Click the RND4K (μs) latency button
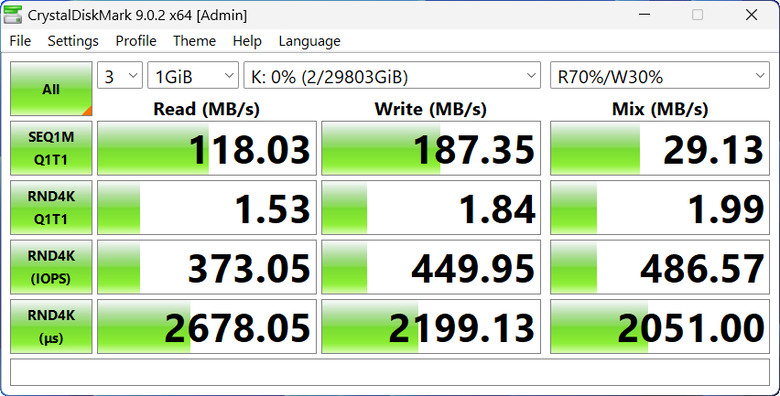Image resolution: width=780 pixels, height=396 pixels. click(51, 326)
